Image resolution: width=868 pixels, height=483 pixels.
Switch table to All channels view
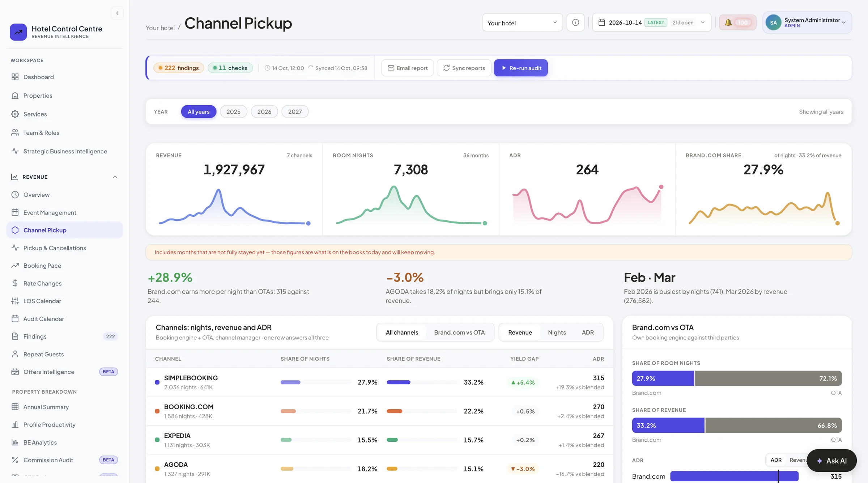402,332
